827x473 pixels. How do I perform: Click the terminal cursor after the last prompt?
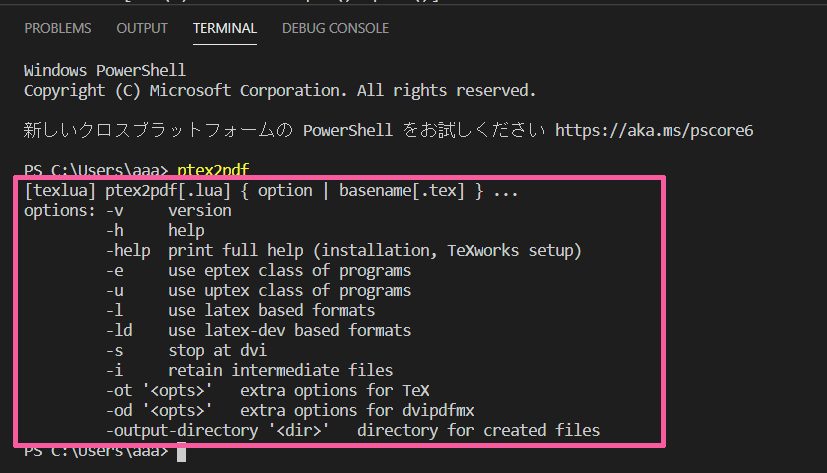[181, 452]
